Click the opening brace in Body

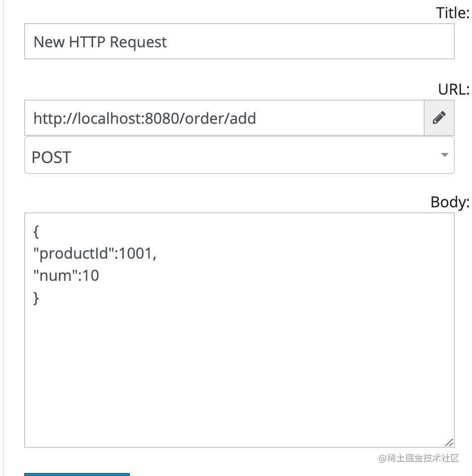coord(36,232)
